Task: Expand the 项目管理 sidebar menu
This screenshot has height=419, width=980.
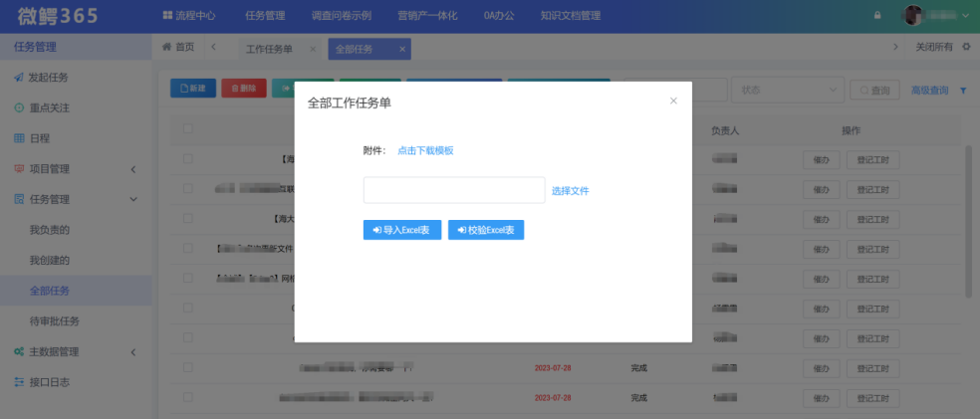Action: 133,169
